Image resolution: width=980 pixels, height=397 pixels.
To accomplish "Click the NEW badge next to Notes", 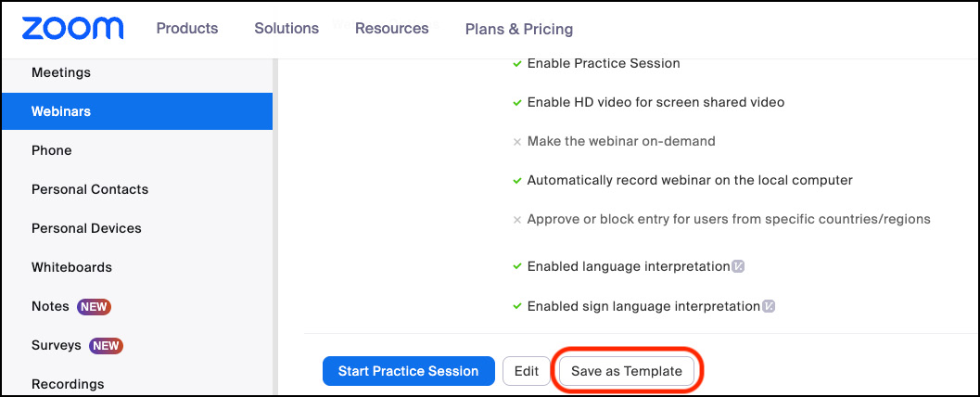I will click(x=94, y=306).
